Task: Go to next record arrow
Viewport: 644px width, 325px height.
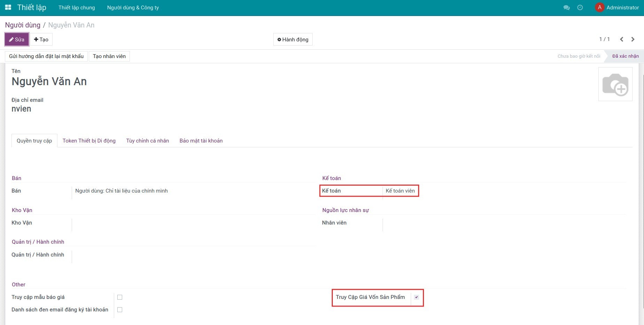Action: [x=633, y=39]
